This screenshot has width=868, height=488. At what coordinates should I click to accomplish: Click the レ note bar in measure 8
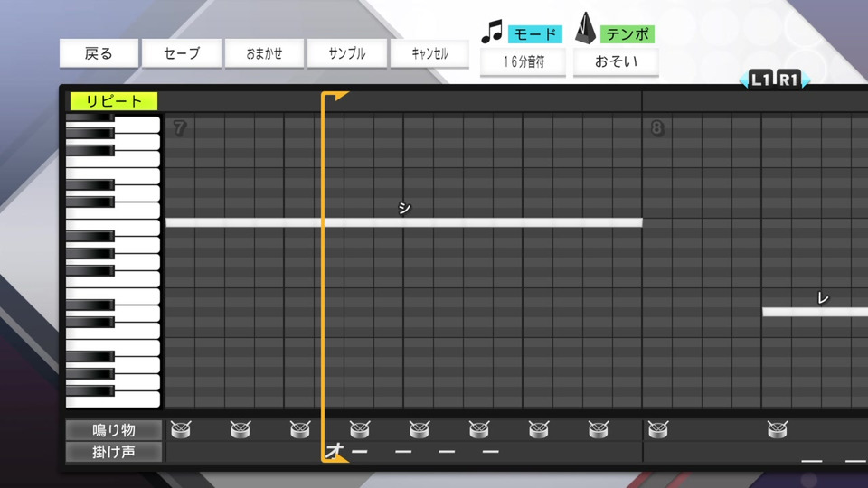pos(815,312)
